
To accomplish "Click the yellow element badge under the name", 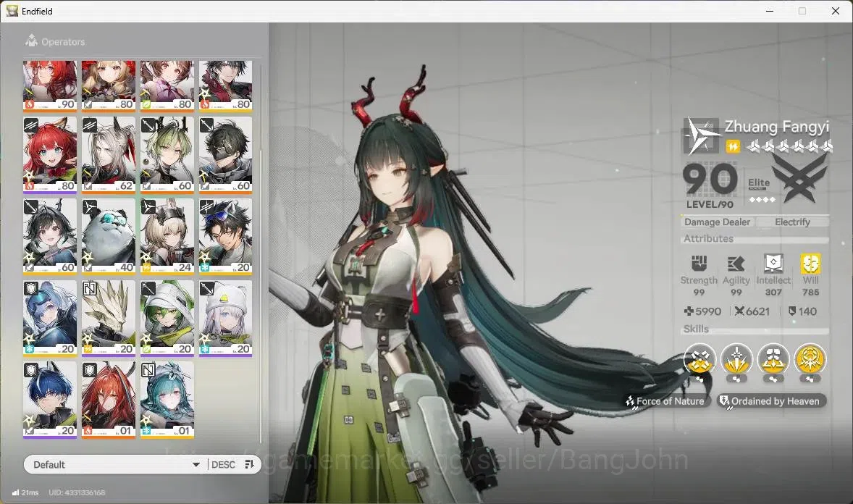I will 733,146.
